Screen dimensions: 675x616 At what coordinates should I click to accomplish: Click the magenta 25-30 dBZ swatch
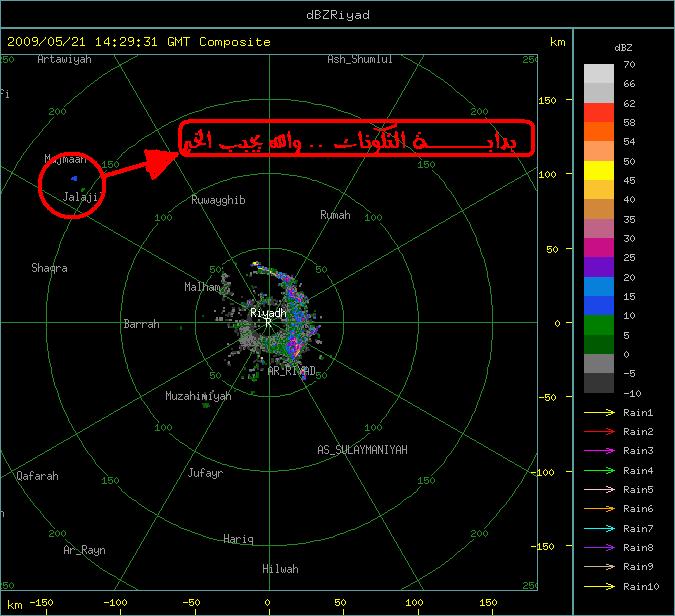[x=599, y=248]
